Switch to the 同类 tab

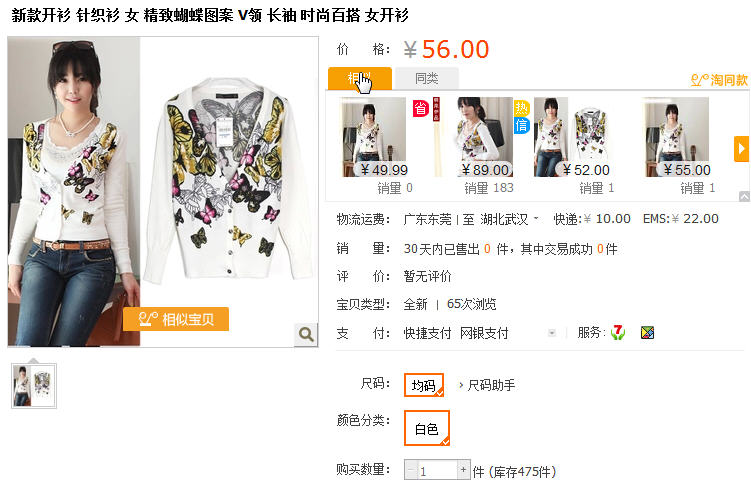click(x=427, y=78)
